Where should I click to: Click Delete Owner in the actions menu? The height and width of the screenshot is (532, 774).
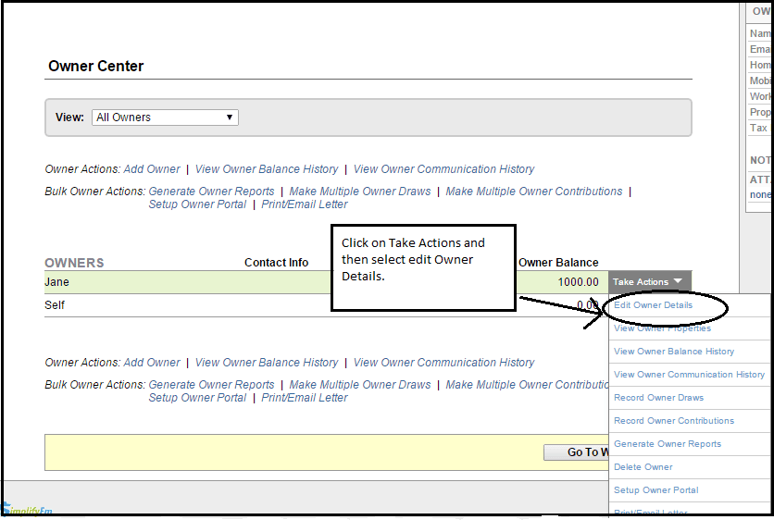[x=643, y=467]
